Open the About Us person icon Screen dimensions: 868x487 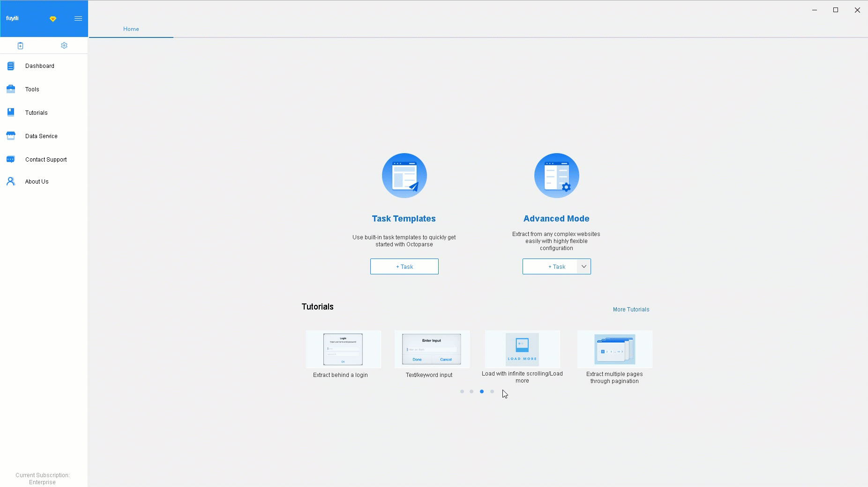coord(11,181)
